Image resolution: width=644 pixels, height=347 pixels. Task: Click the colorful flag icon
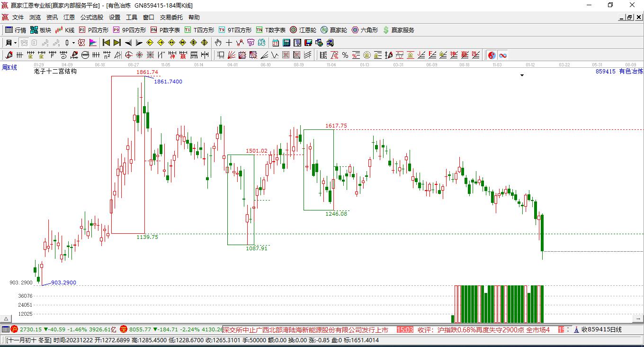point(93,43)
